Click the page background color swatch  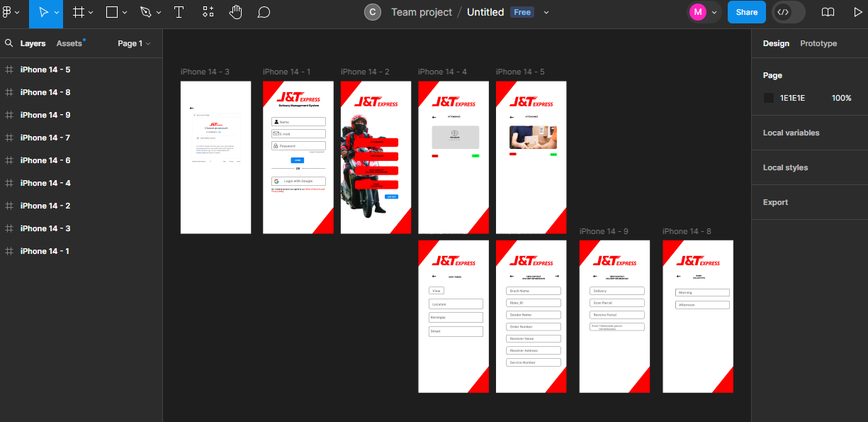tap(769, 98)
